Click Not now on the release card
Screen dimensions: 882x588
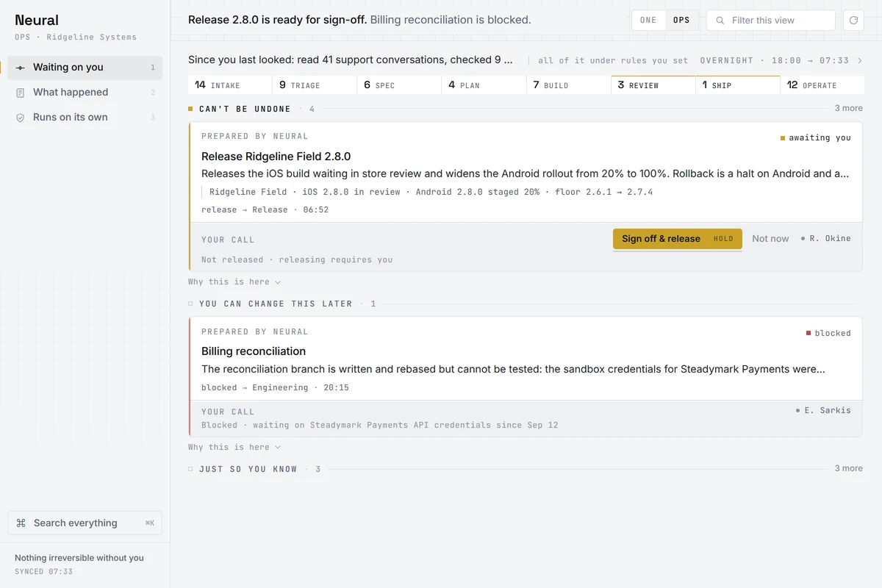click(x=770, y=239)
